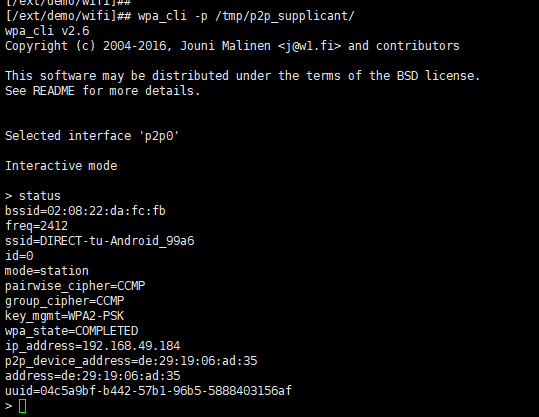The width and height of the screenshot is (539, 417).
Task: Click the wpa_cli v2.6 version line
Action: coord(47,31)
